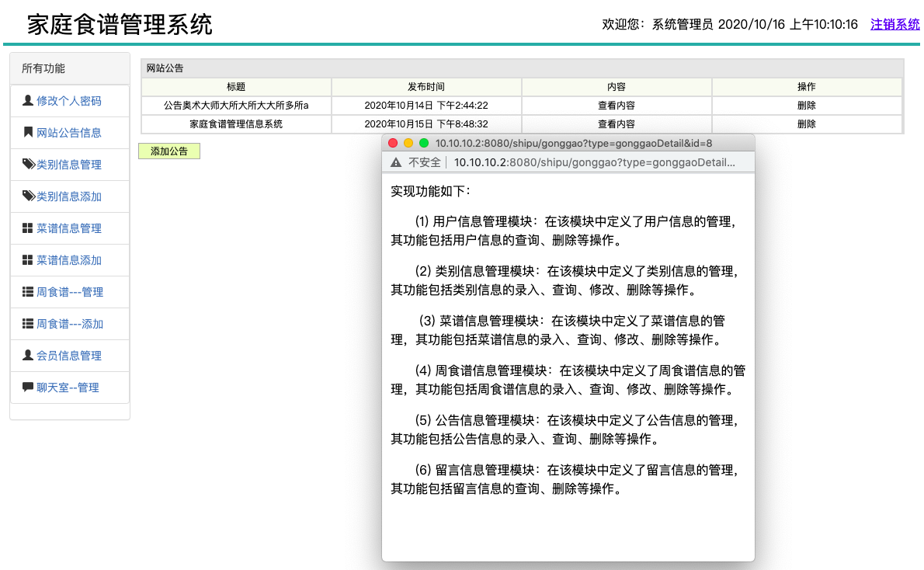Click the 网站公告 panel title

pos(165,68)
